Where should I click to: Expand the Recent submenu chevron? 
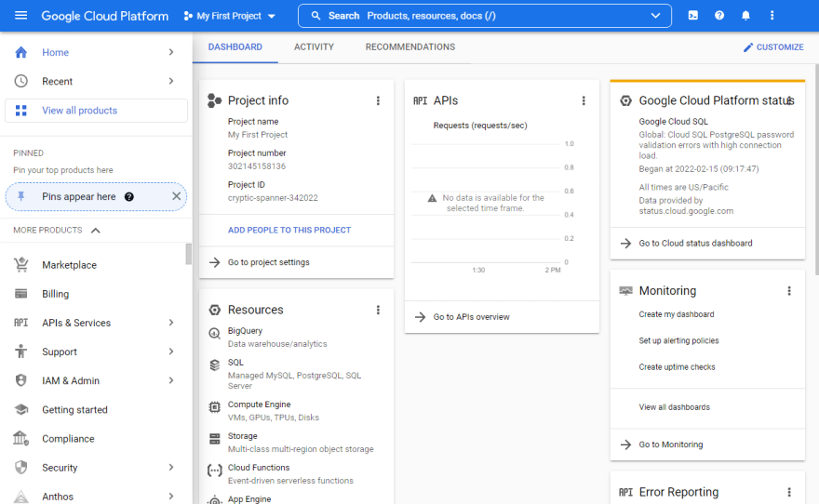(171, 81)
